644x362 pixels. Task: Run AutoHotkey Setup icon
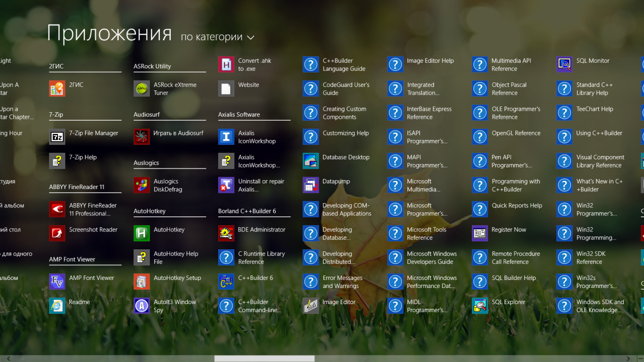141,281
